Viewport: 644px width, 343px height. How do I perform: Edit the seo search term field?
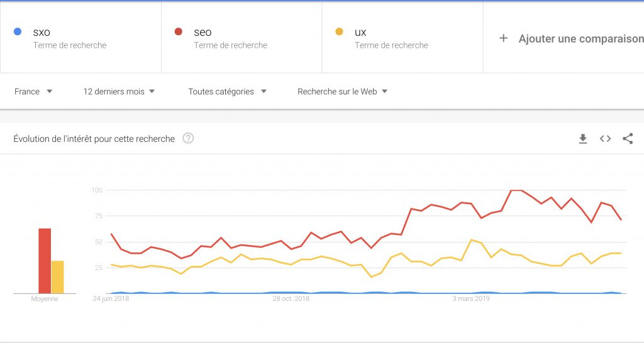[241, 38]
